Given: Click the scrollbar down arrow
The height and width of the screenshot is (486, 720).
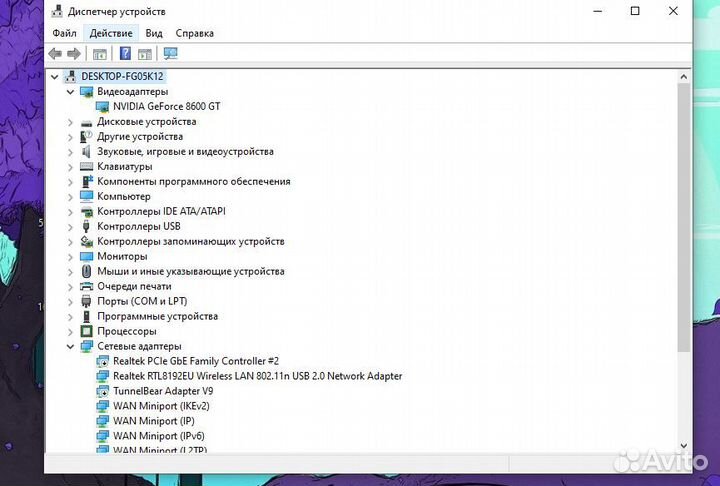Looking at the screenshot, I should pyautogui.click(x=684, y=446).
